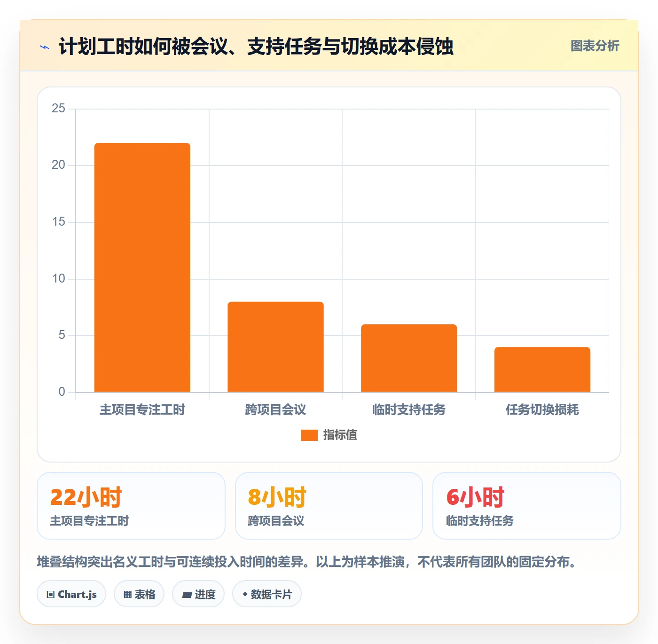Click the 跨项目会议 bar in the chart
The height and width of the screenshot is (644, 658).
(276, 347)
